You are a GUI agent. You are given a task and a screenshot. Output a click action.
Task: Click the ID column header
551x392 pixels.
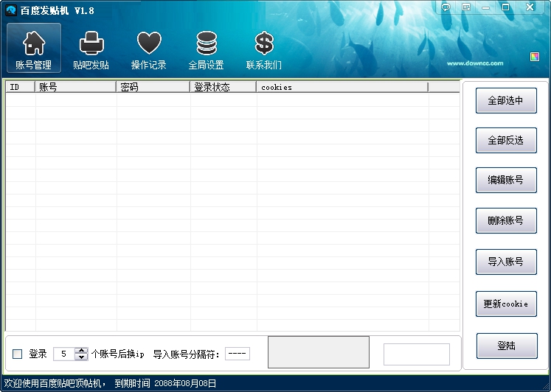coord(21,87)
